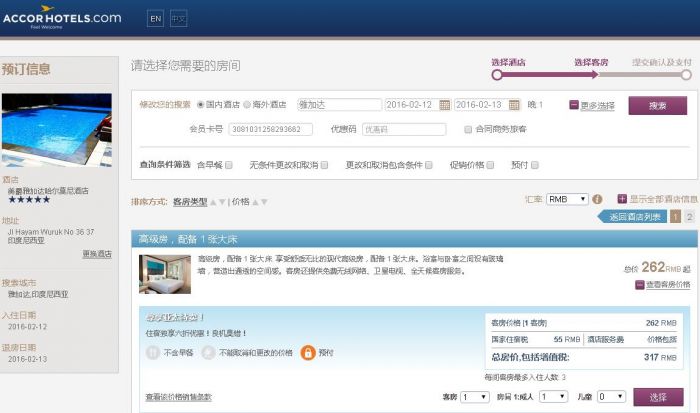Click the info icon next to RMB currency
This screenshot has height=413, width=700.
pyautogui.click(x=597, y=199)
